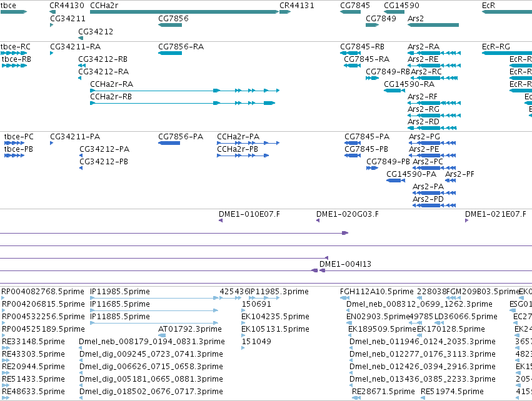532x401 pixels.
Task: Select protein CG34212-PA
Action: coord(104,149)
